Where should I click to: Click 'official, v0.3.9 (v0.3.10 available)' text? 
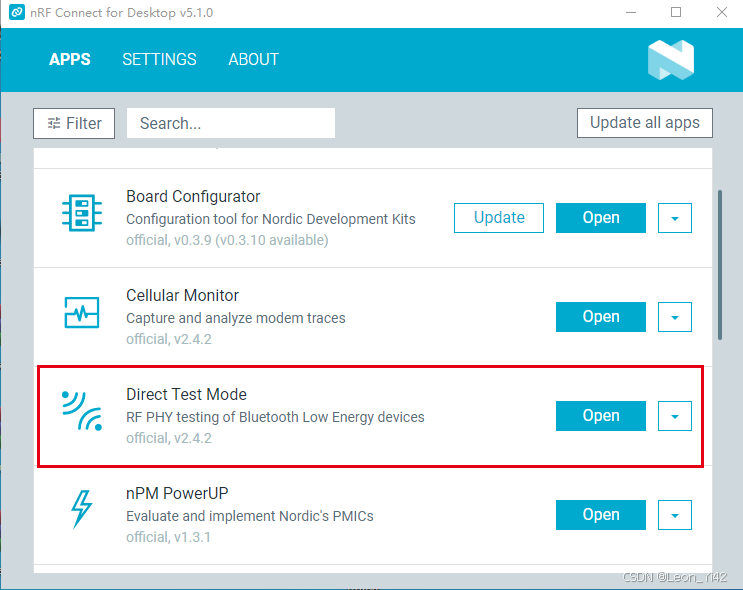point(227,240)
